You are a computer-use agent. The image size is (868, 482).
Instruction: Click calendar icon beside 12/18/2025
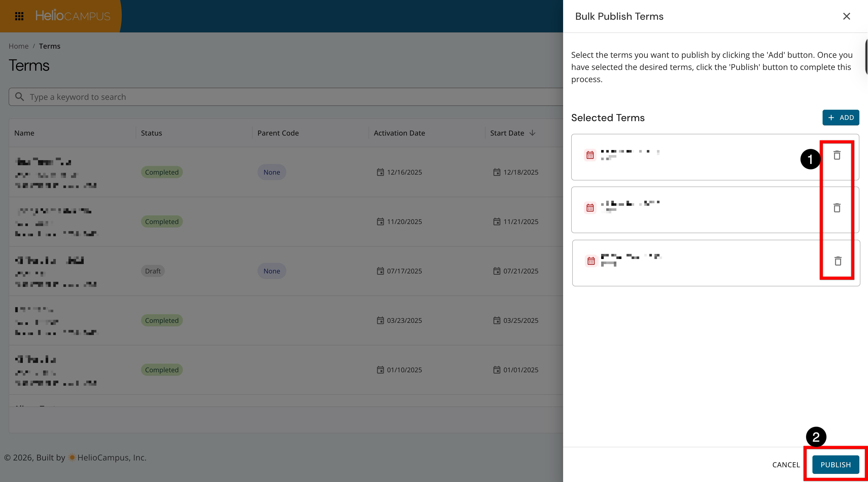click(497, 172)
